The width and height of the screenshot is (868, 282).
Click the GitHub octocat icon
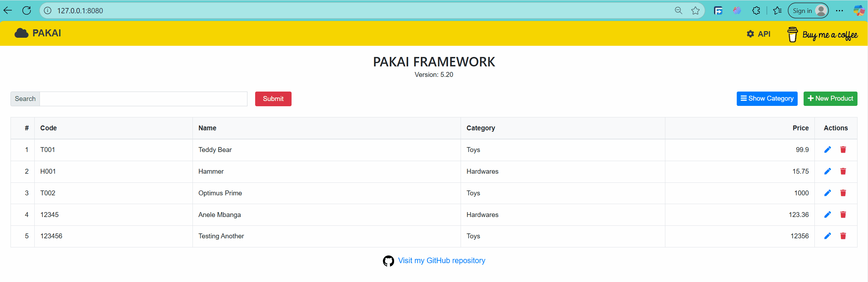388,261
